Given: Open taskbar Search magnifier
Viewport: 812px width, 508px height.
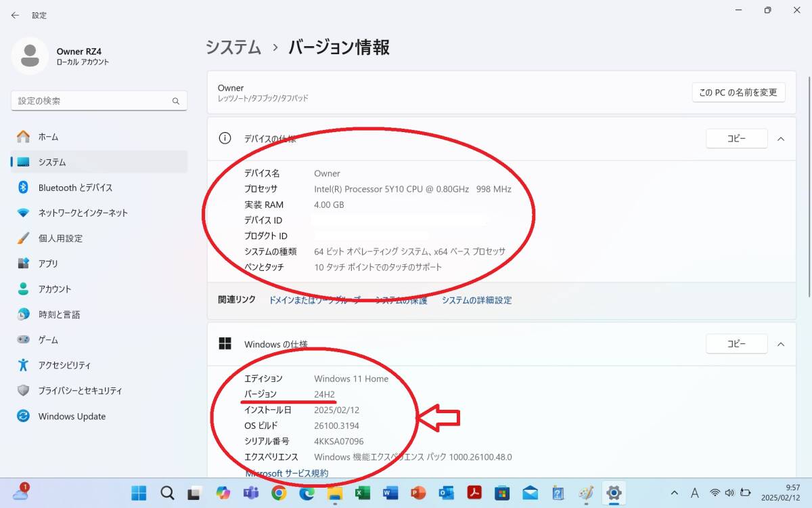Looking at the screenshot, I should 167,492.
